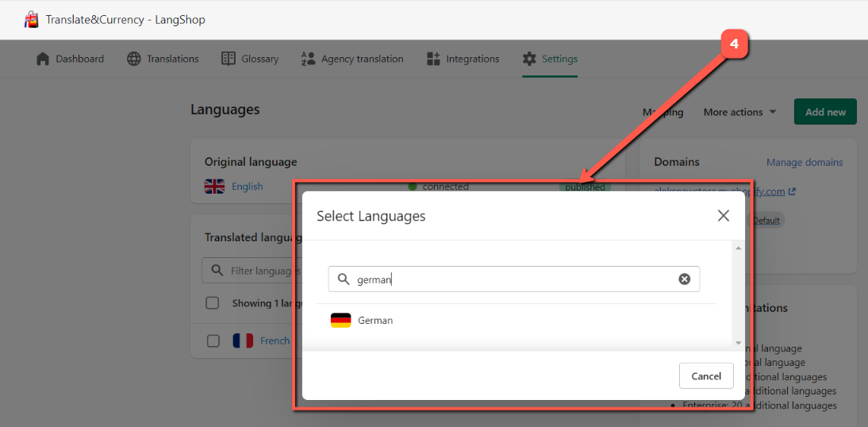Click the Dashboard house icon
Image resolution: width=868 pixels, height=427 pixels.
tap(43, 59)
